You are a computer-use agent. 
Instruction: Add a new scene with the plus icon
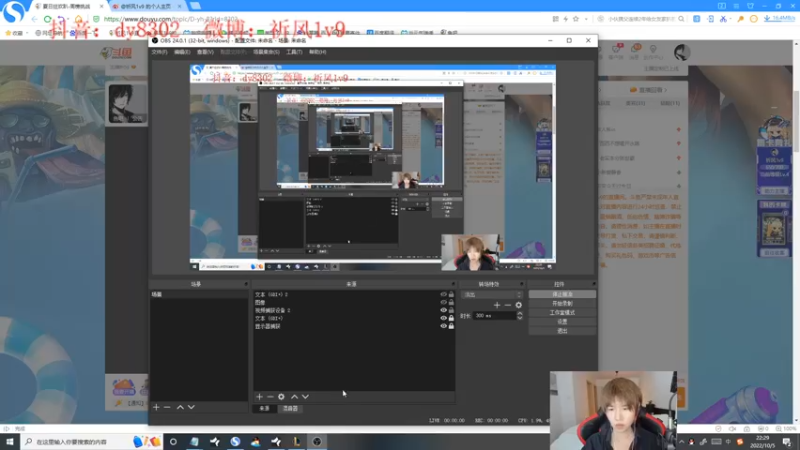[x=156, y=407]
